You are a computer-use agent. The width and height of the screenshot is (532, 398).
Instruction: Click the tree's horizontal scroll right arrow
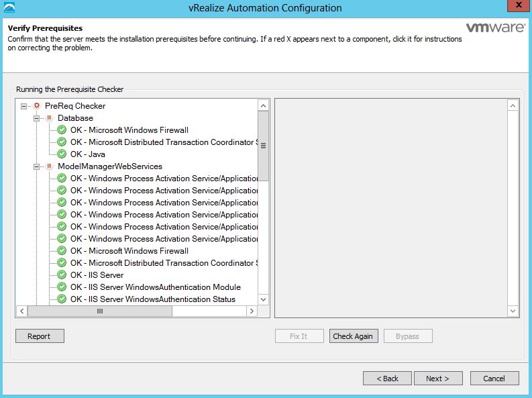point(252,311)
